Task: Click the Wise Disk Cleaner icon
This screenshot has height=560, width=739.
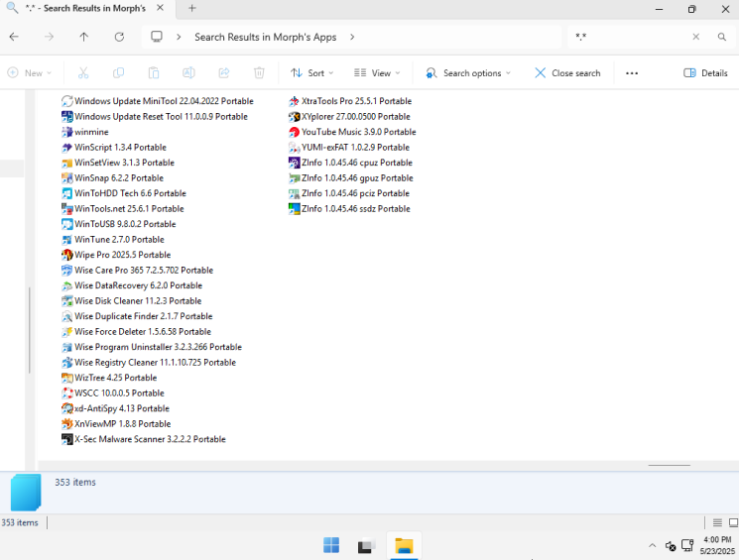Action: click(x=66, y=301)
